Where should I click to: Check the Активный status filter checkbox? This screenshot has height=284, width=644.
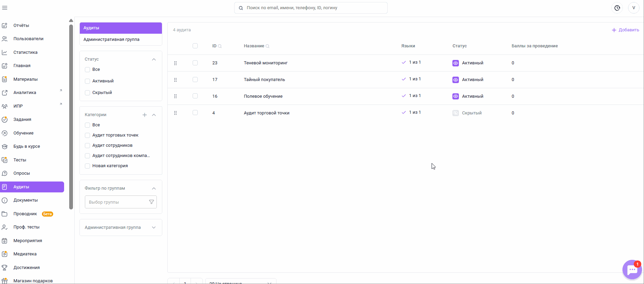tap(88, 81)
